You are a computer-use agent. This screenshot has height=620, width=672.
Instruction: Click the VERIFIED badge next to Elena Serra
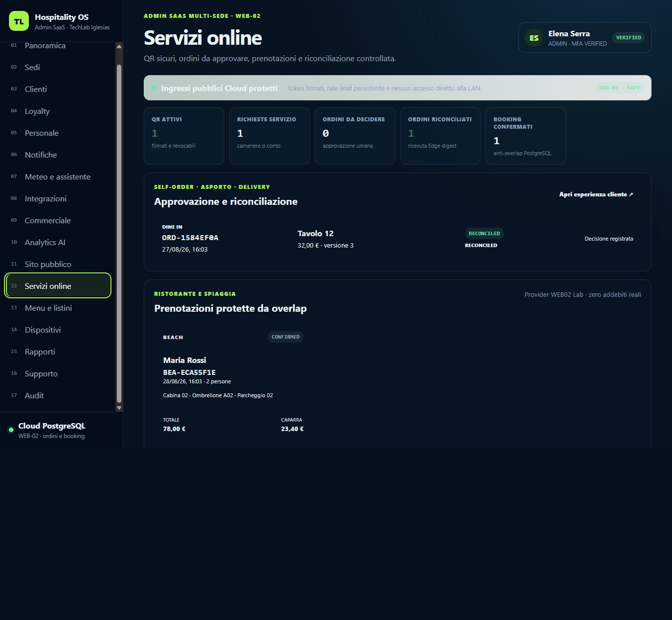[629, 38]
